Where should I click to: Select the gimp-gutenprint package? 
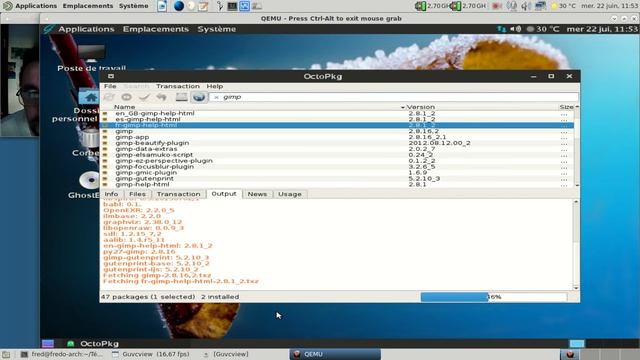tap(337, 178)
